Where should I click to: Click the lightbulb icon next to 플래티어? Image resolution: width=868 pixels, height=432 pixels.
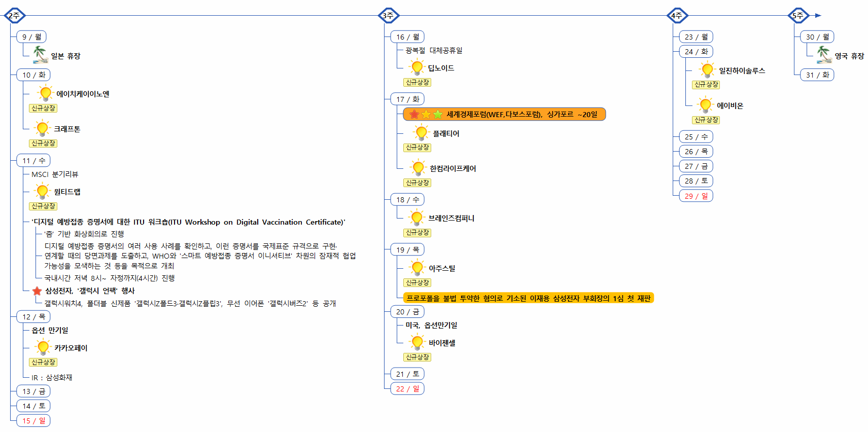pyautogui.click(x=422, y=133)
